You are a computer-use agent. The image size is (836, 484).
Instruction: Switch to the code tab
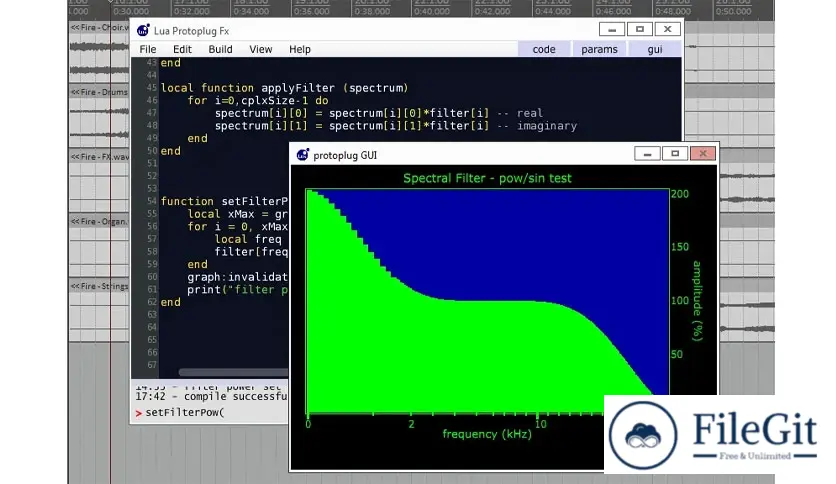click(x=544, y=49)
